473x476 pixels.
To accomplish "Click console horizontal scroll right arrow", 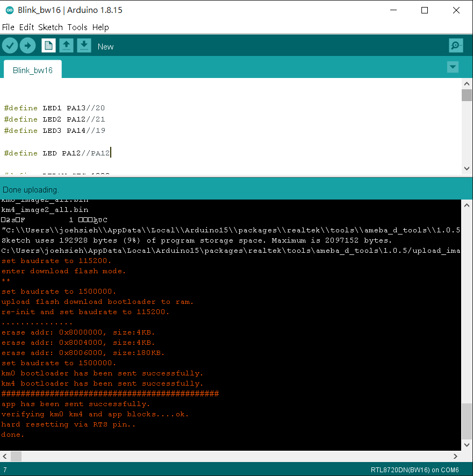I will coord(455,456).
